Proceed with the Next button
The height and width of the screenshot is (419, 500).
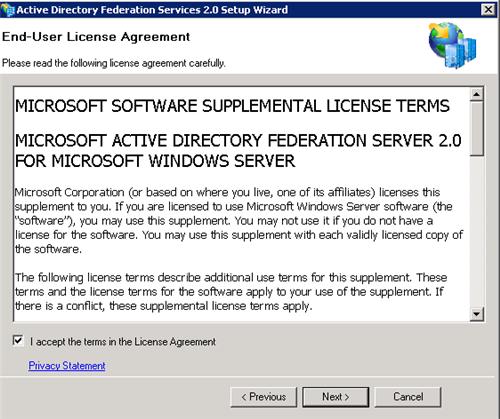pos(336,397)
